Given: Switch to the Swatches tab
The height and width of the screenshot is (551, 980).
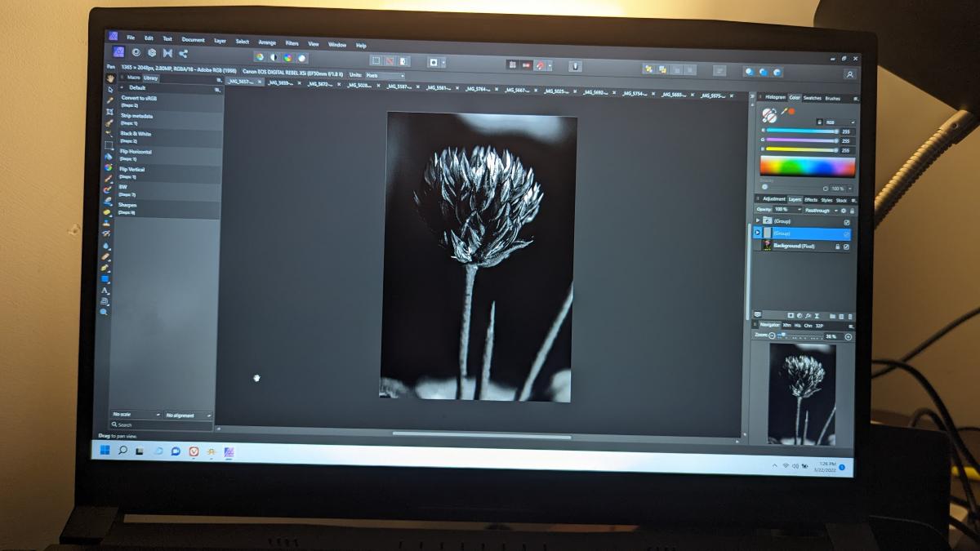Looking at the screenshot, I should click(812, 98).
